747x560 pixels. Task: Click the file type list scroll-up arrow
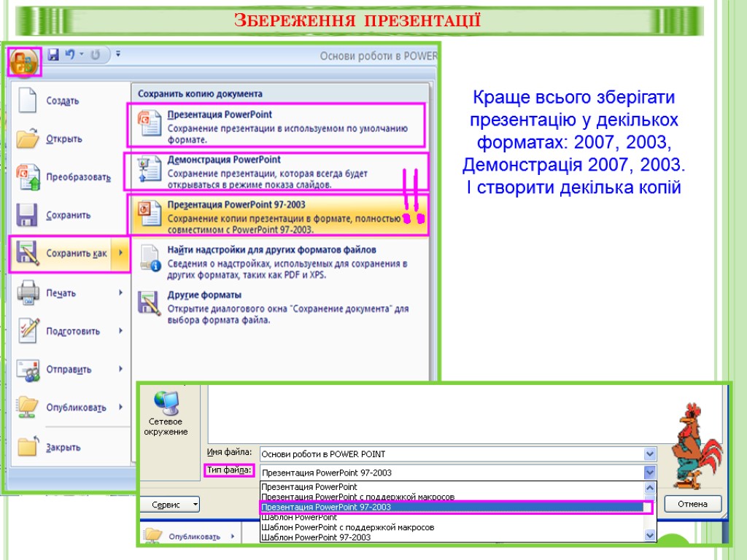pyautogui.click(x=650, y=487)
